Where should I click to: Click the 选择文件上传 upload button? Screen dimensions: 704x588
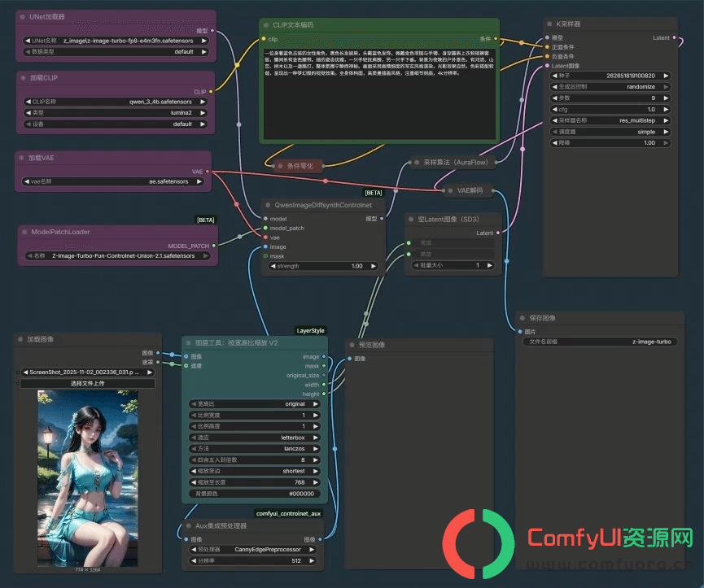88,384
